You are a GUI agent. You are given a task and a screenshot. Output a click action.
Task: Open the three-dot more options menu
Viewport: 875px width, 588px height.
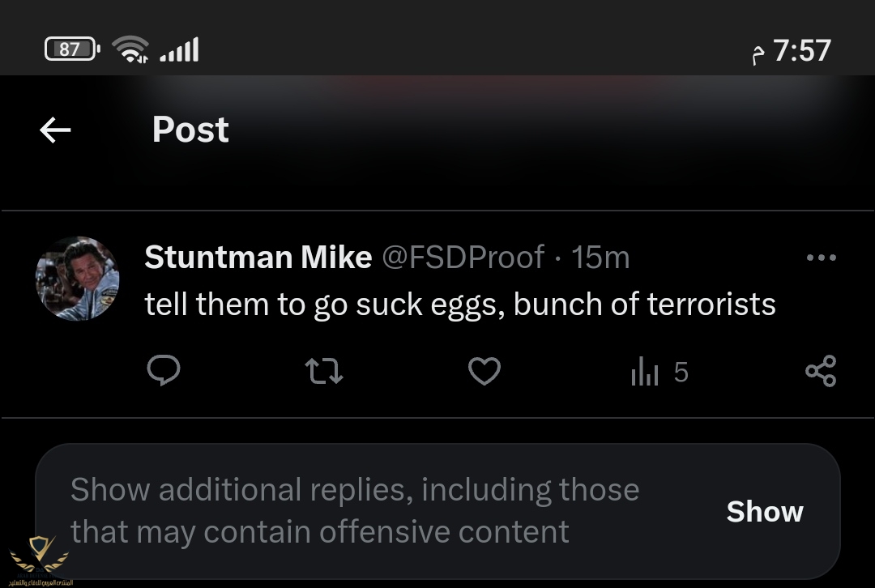point(821,258)
